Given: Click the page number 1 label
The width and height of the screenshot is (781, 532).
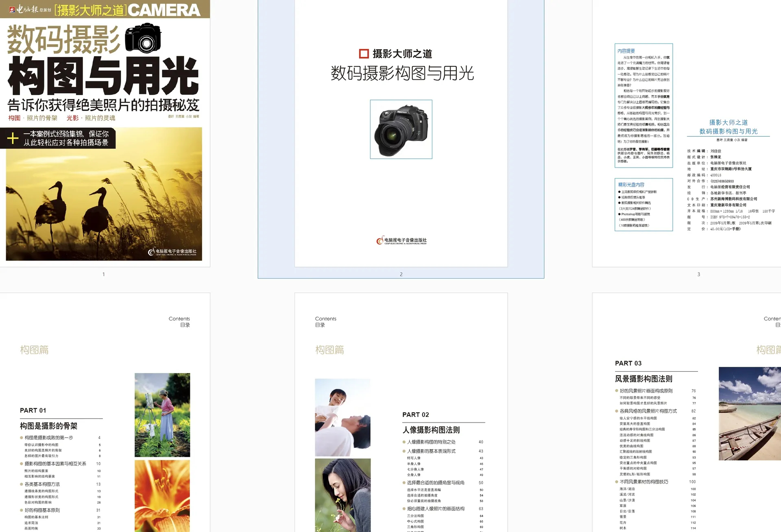Looking at the screenshot, I should click(x=104, y=275).
